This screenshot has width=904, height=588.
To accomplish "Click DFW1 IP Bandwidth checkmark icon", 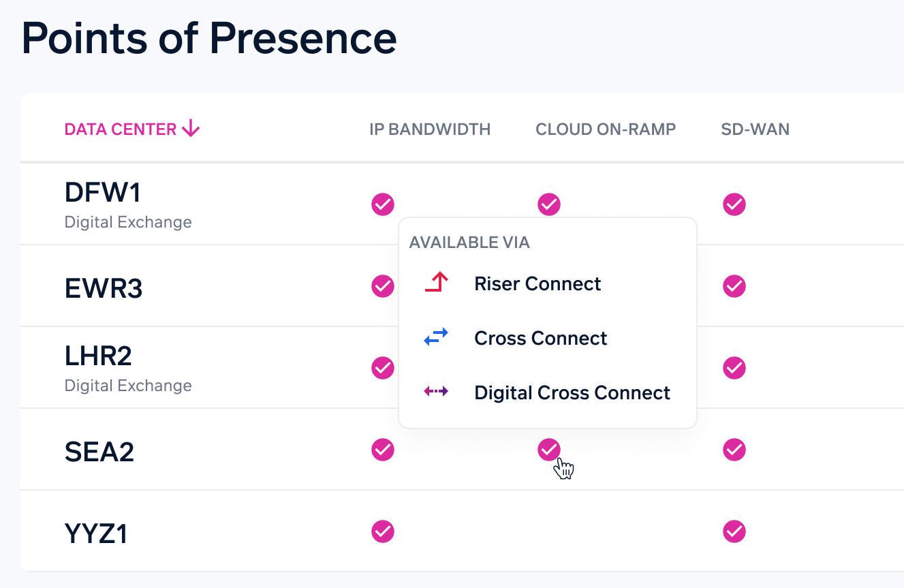I will (x=383, y=204).
